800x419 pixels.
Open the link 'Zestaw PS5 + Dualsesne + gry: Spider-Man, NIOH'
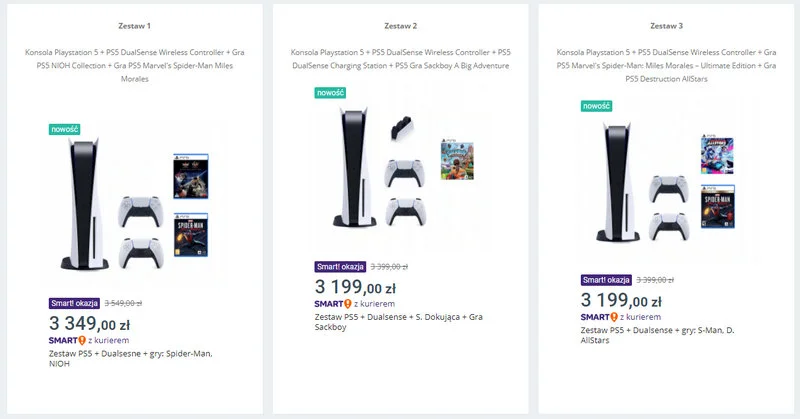click(130, 359)
